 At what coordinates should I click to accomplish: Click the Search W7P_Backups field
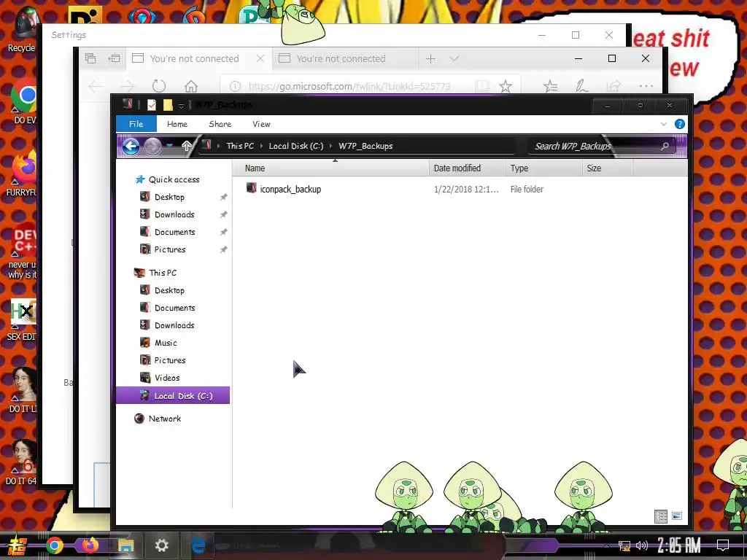coord(602,146)
